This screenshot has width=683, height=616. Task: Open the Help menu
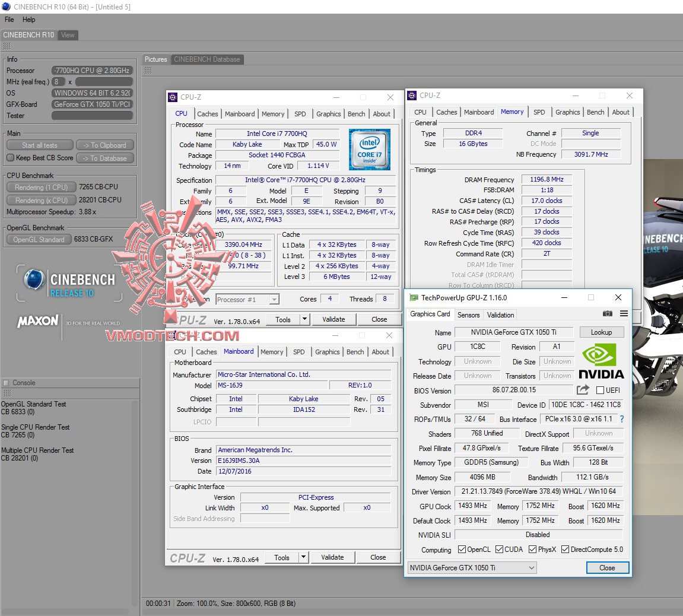pos(28,20)
